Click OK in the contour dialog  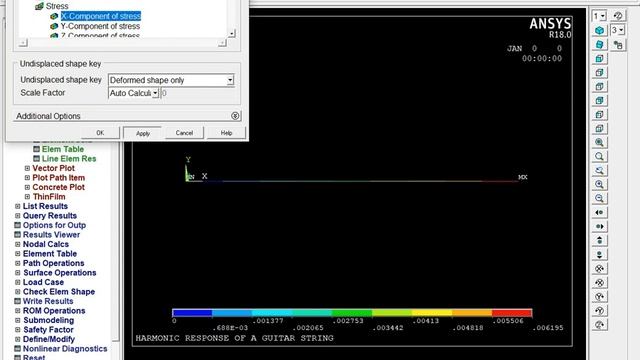pos(100,133)
